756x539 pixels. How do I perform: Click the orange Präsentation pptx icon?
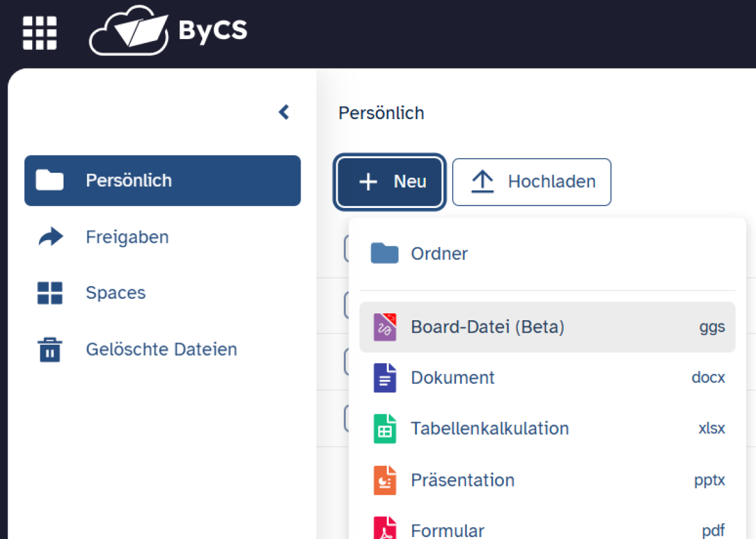384,480
